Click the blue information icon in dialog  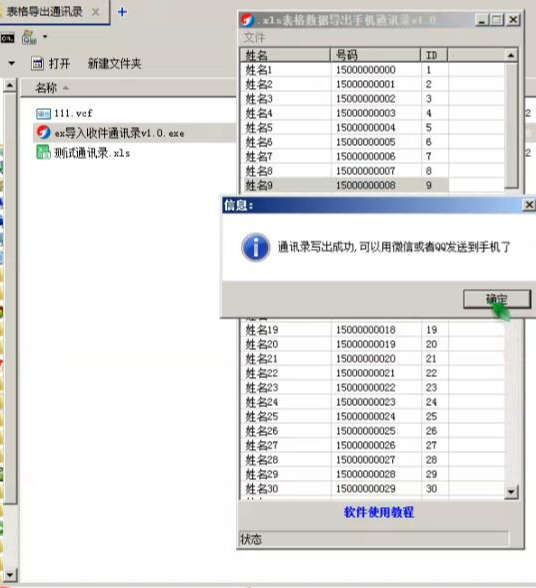(x=256, y=248)
